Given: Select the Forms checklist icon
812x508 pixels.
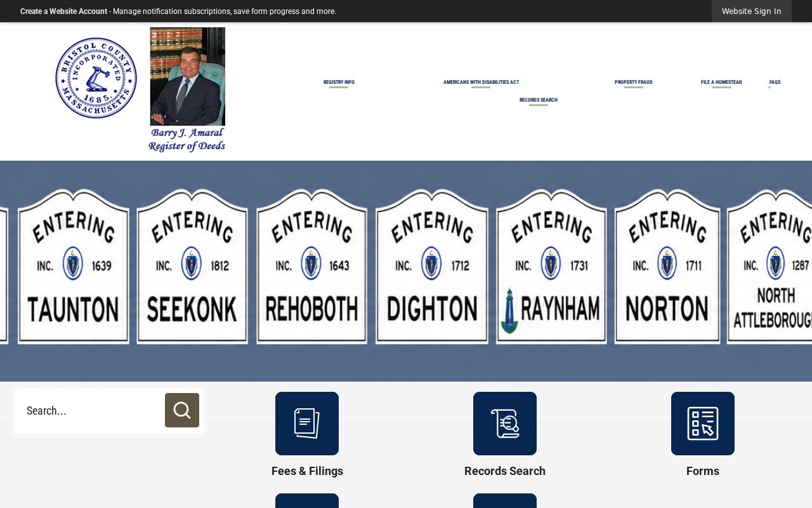Looking at the screenshot, I should [x=703, y=424].
